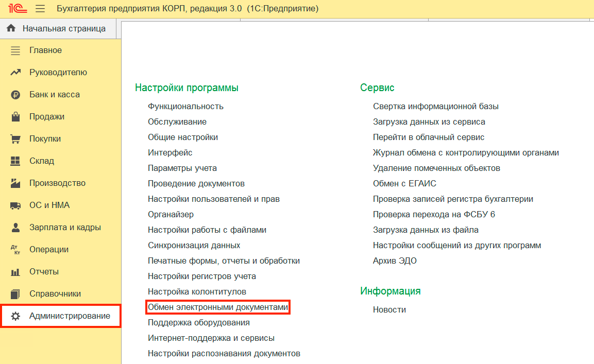Click the person icon for Зарплата и кадры
Screen dimensions: 594x364
(x=15, y=228)
